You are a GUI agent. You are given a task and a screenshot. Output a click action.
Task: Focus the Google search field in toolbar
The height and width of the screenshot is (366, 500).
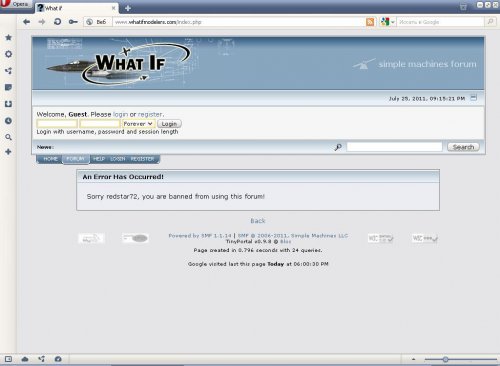pyautogui.click(x=440, y=22)
